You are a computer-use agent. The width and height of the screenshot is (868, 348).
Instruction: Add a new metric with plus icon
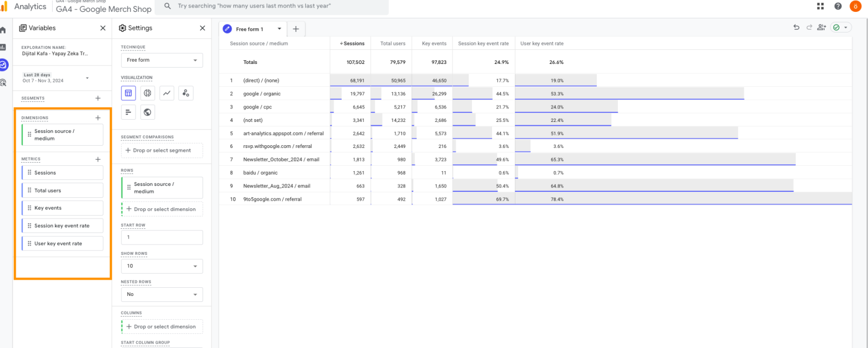98,159
